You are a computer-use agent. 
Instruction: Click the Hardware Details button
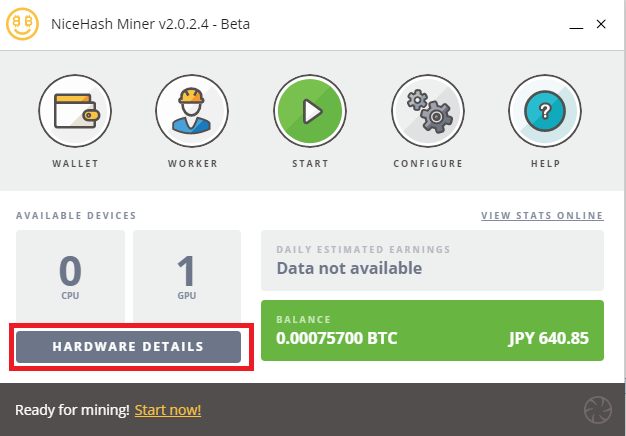[129, 347]
